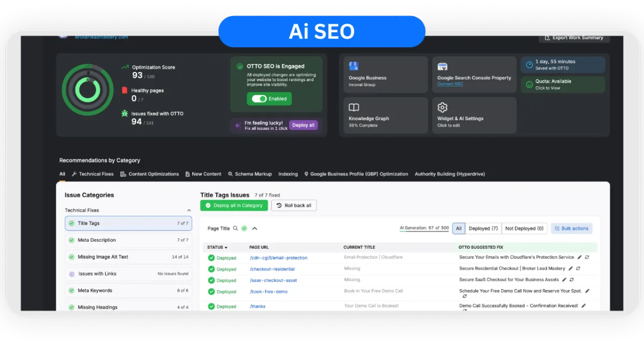Switch to the Technical Fixes tab
This screenshot has height=362, width=644.
pyautogui.click(x=92, y=174)
